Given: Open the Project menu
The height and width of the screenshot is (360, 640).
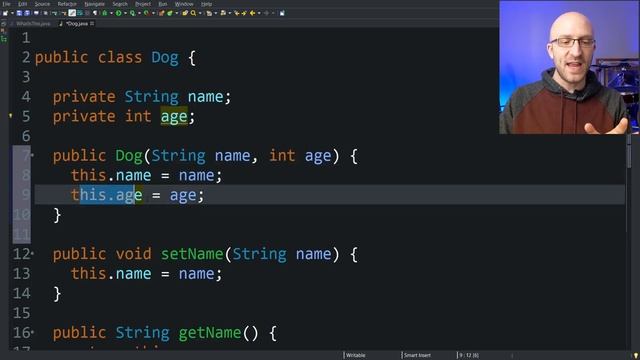Looking at the screenshot, I should coord(143,4).
